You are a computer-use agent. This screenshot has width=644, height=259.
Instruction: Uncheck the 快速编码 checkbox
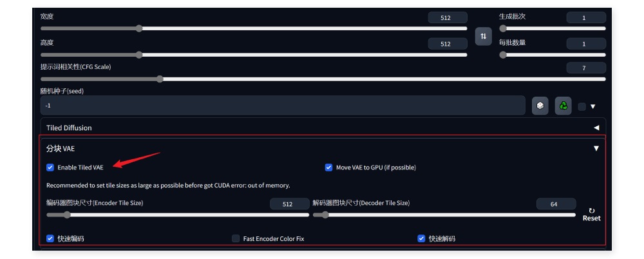50,238
